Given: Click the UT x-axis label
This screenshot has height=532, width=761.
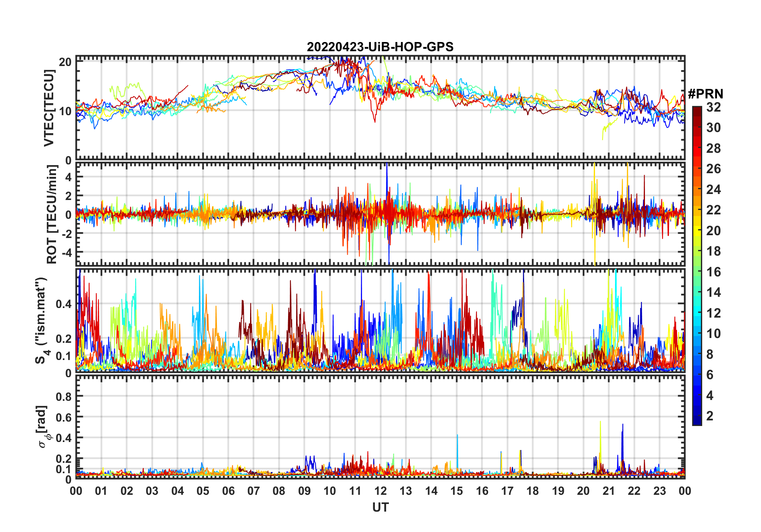Looking at the screenshot, I should coord(380,507).
